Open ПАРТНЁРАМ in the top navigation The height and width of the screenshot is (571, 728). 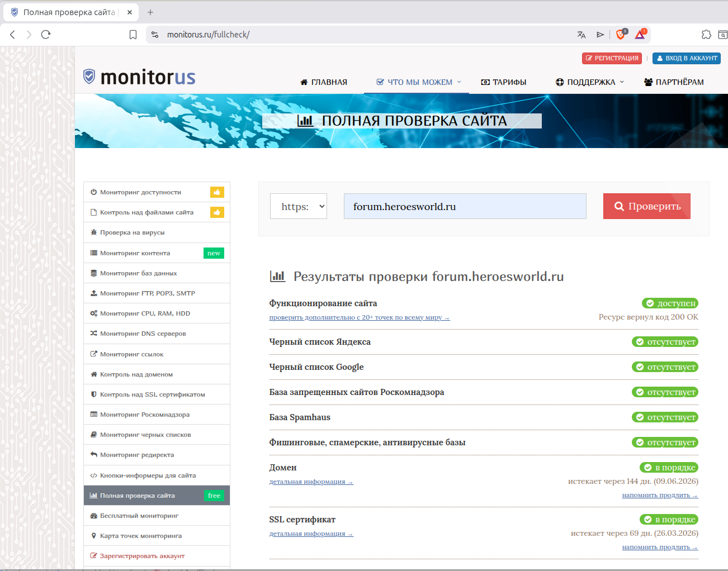[x=674, y=82]
